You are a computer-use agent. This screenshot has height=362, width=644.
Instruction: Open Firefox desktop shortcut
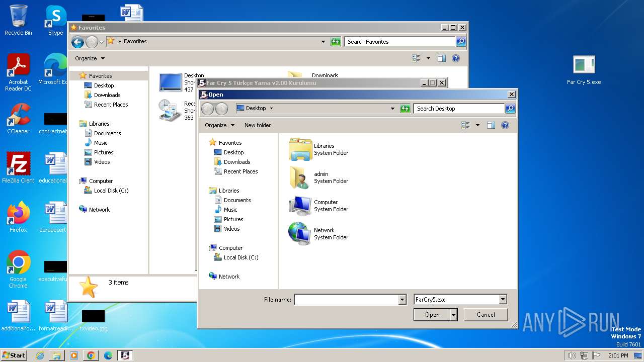tap(18, 217)
